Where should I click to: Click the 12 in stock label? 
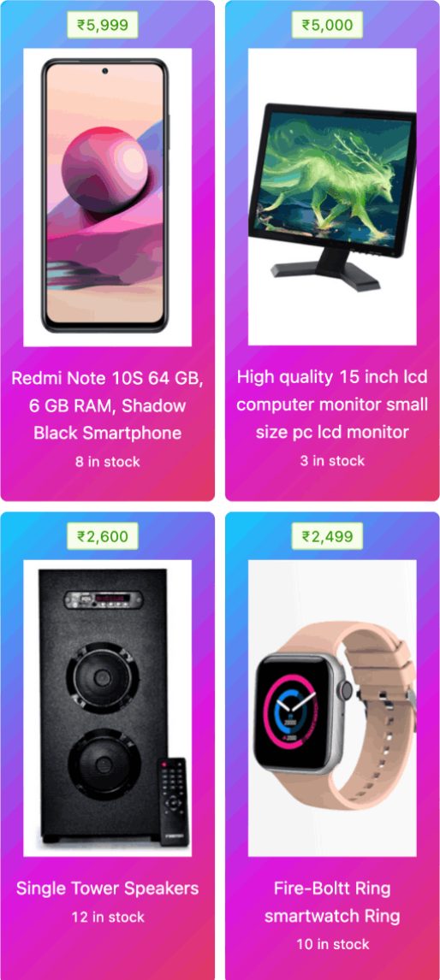(x=108, y=917)
